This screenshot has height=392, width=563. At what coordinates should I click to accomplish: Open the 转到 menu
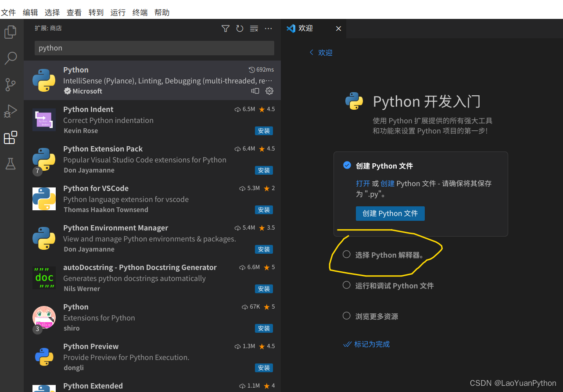point(96,13)
